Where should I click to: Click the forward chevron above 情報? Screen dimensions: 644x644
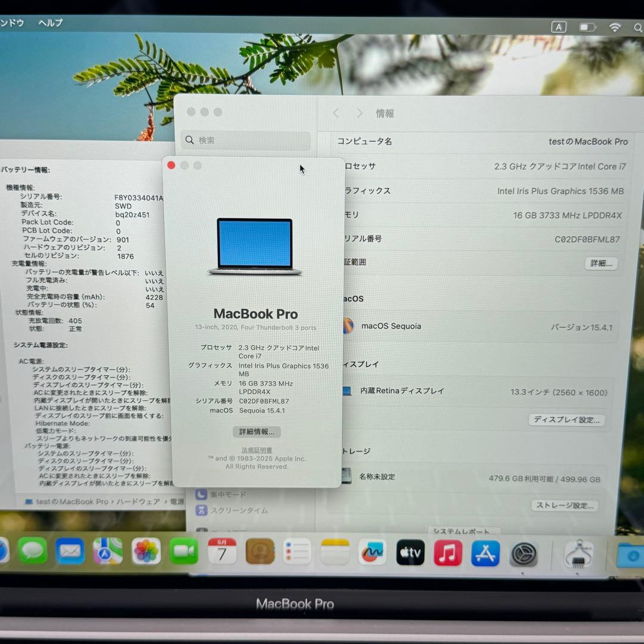[360, 113]
